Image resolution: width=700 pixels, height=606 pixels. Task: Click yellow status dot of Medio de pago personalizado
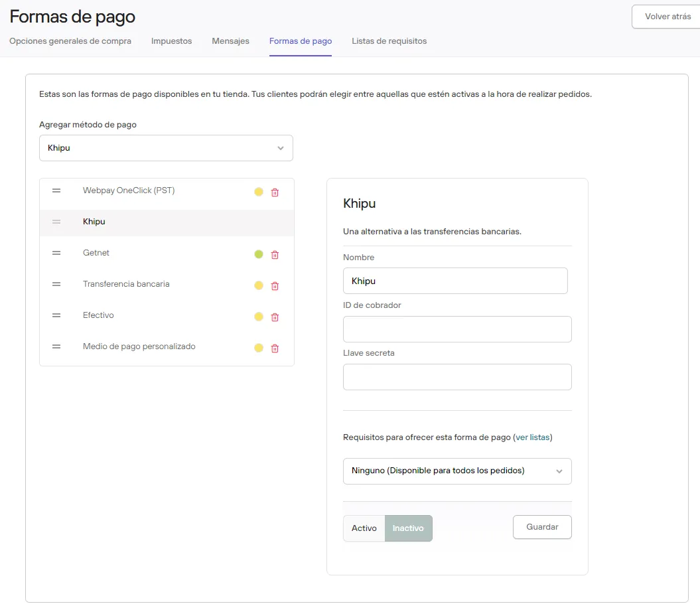click(259, 348)
